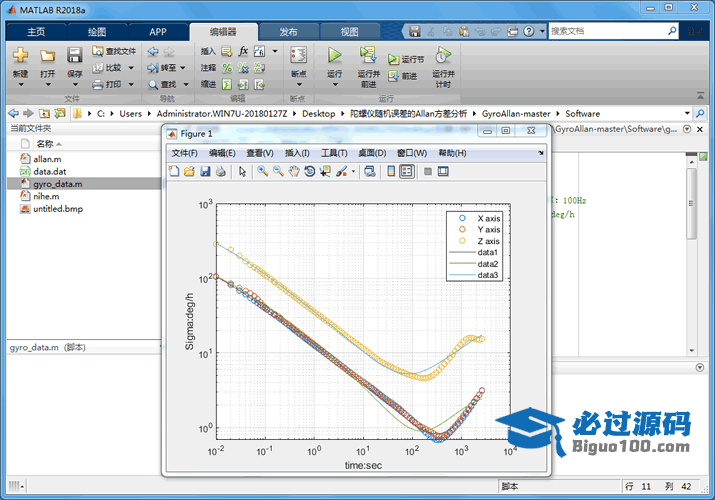Select nihe.m in current folder list
This screenshot has width=715, height=500.
46,196
